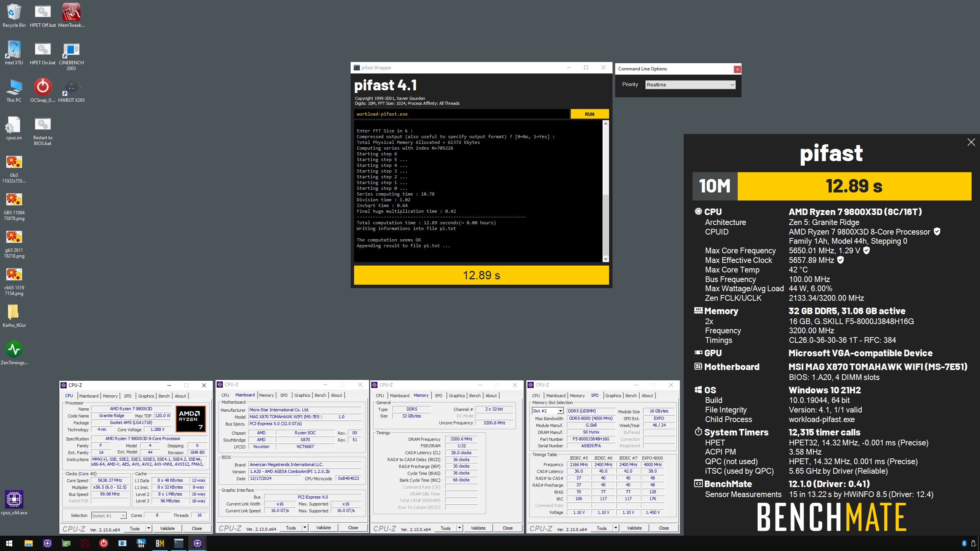Click Tools button in CPU-Z Memory window
Screen dimensions: 980x551
point(446,528)
